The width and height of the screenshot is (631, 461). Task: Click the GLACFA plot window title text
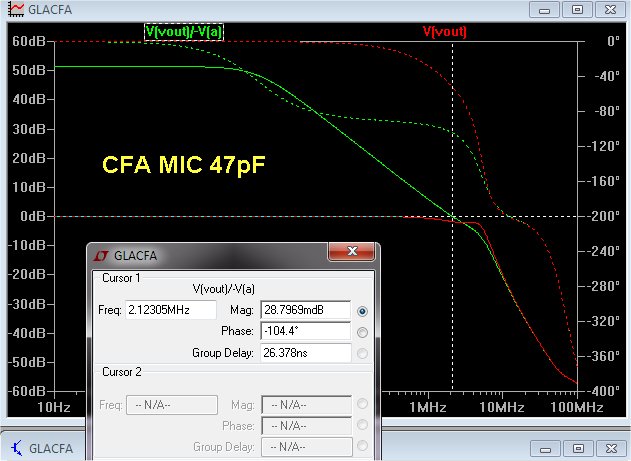click(x=50, y=10)
